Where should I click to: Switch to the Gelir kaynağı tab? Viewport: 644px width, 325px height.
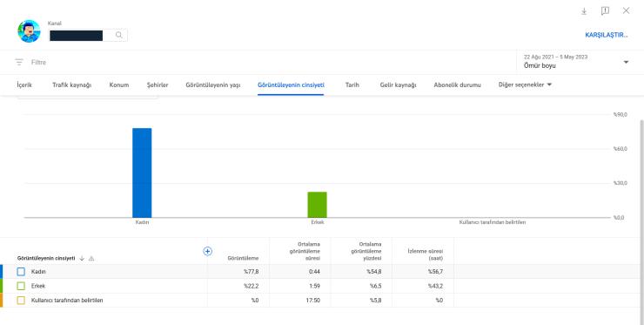[x=398, y=85]
